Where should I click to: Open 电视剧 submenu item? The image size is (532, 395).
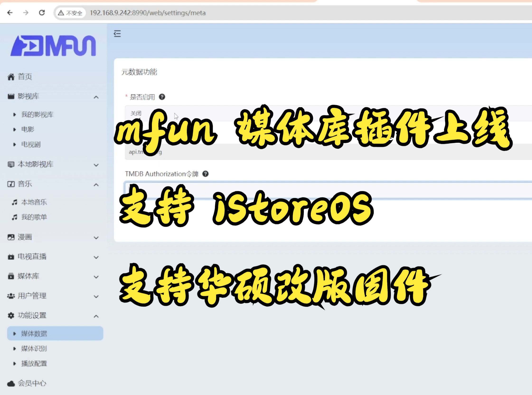(31, 144)
